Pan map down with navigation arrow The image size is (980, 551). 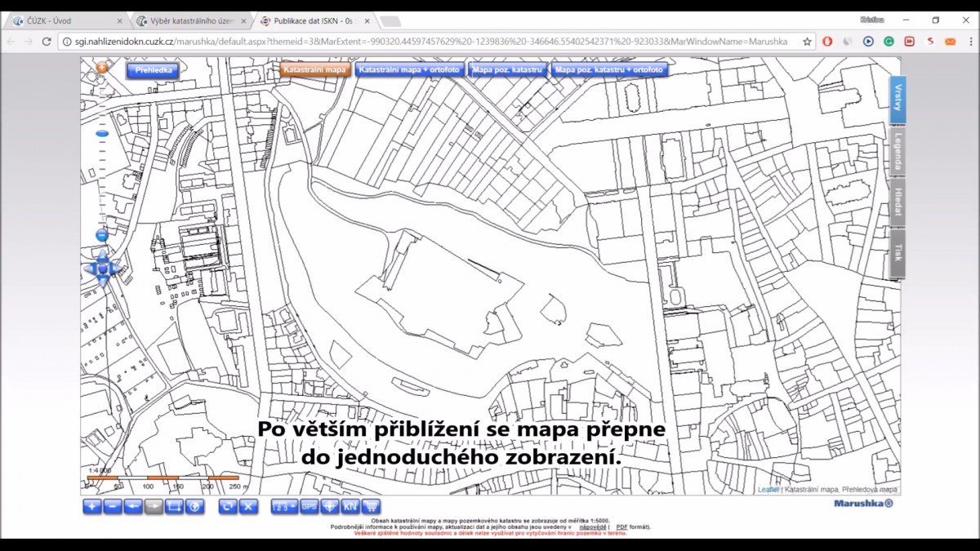point(103,280)
